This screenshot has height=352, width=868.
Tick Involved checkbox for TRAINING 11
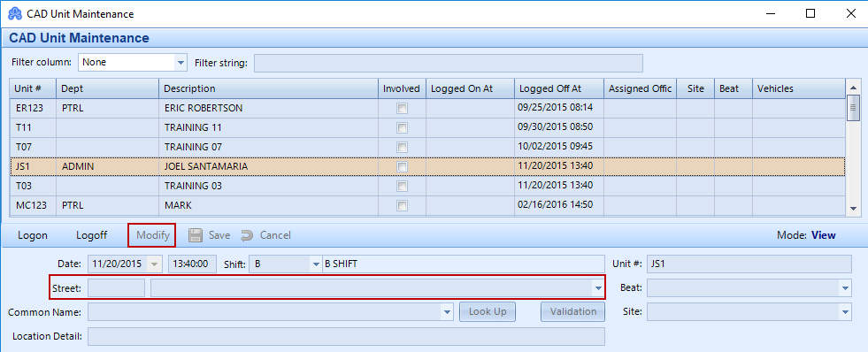[x=403, y=128]
